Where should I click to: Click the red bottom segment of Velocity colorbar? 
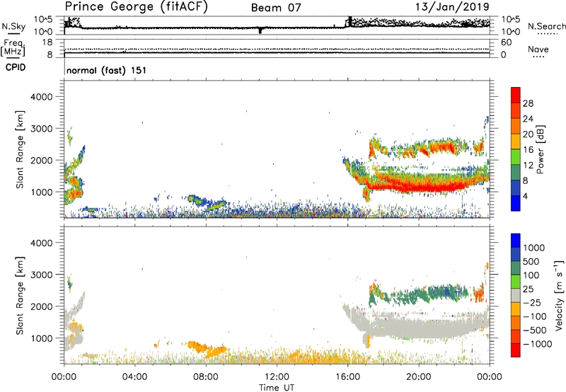pos(516,350)
